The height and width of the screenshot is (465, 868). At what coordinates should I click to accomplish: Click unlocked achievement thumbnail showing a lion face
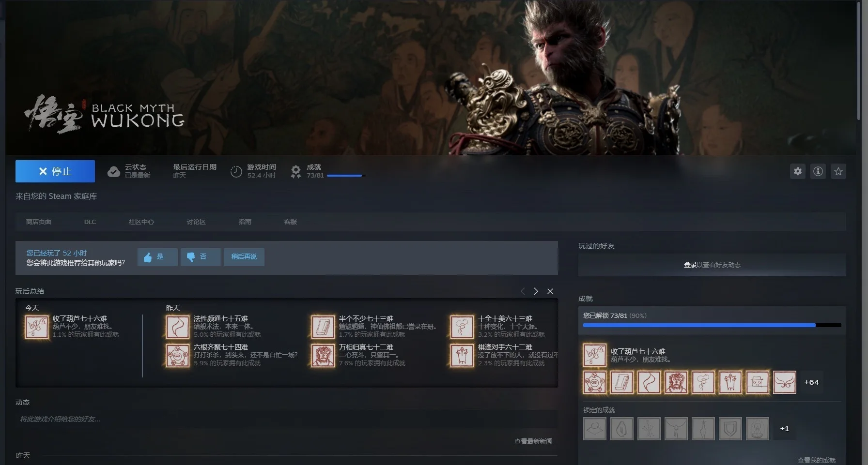point(676,382)
